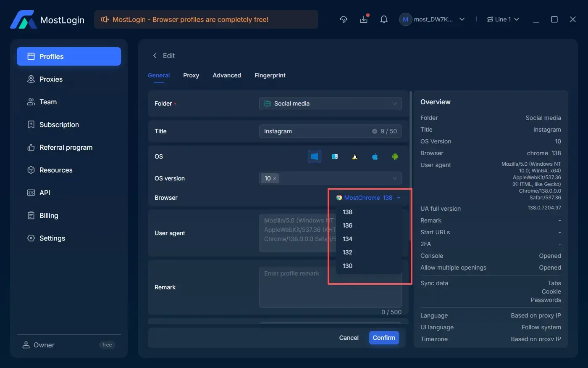The width and height of the screenshot is (588, 368).
Task: Open the account dropdown most_DW7K
Action: pyautogui.click(x=433, y=19)
